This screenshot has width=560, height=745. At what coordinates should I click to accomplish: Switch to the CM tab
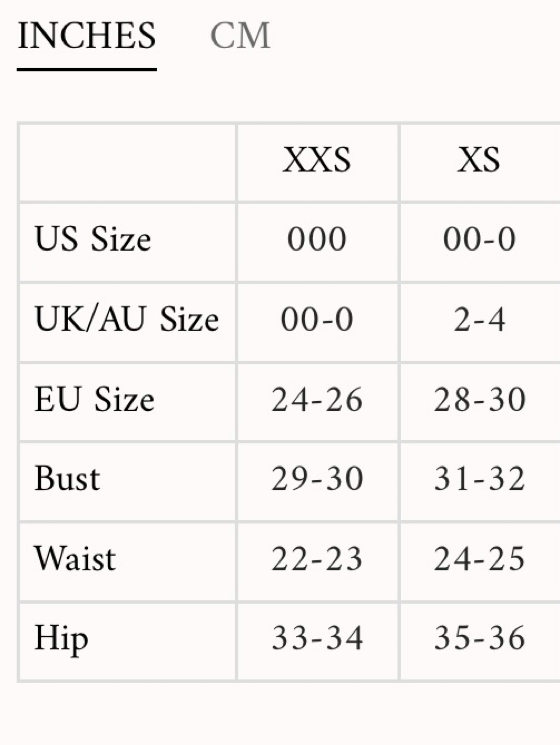pyautogui.click(x=240, y=35)
